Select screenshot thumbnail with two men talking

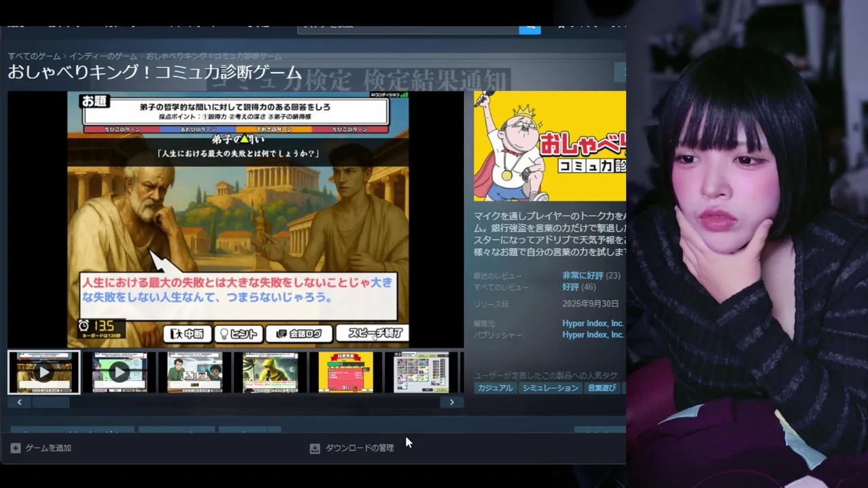coord(195,372)
